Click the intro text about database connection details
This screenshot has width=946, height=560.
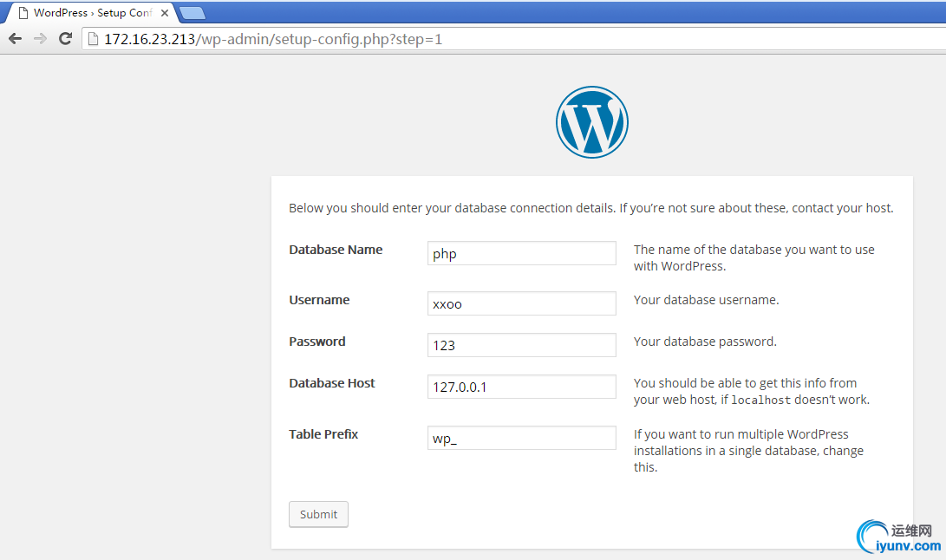point(591,208)
